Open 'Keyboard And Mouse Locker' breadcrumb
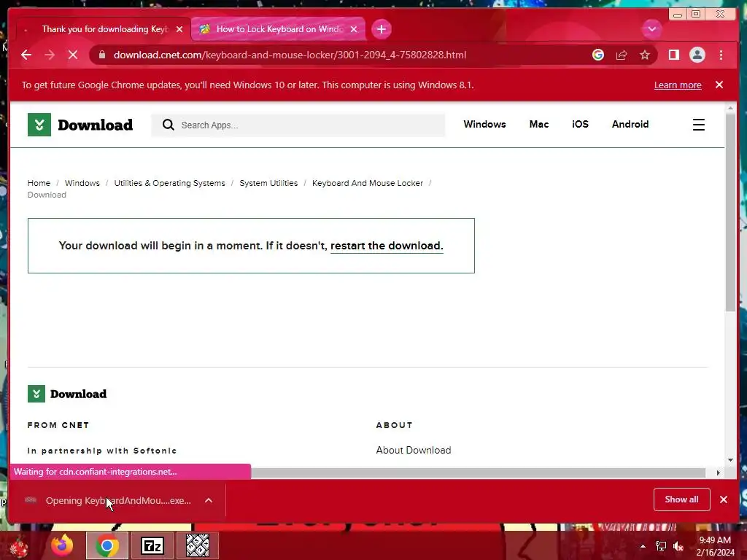747x560 pixels. pos(368,183)
